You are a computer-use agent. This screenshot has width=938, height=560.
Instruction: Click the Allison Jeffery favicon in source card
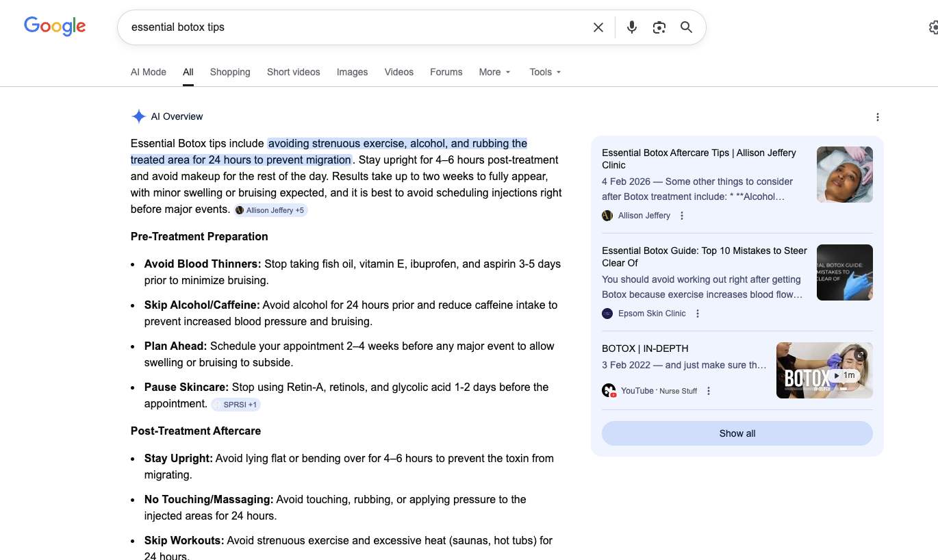point(607,216)
